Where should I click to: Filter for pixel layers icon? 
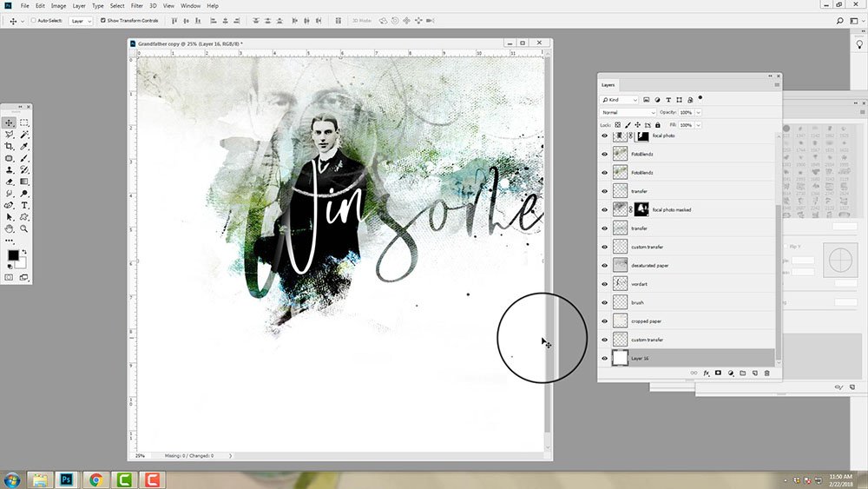click(x=646, y=100)
